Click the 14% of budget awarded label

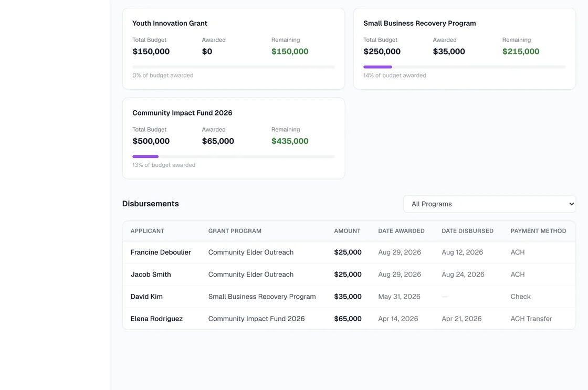click(x=394, y=76)
